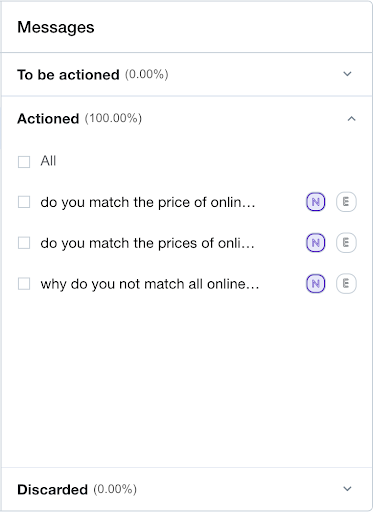
Task: Click the All label text
Action: [x=48, y=161]
